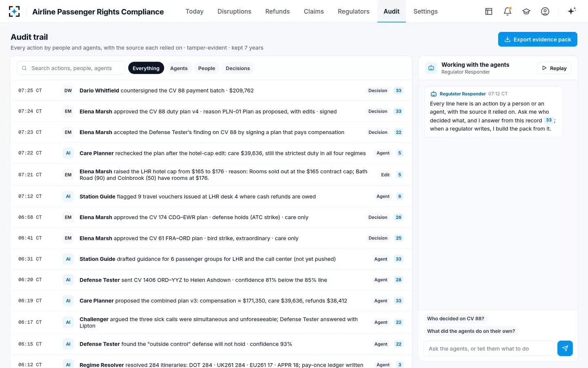Replay the agents conversation
Image resolution: width=588 pixels, height=368 pixels.
554,68
